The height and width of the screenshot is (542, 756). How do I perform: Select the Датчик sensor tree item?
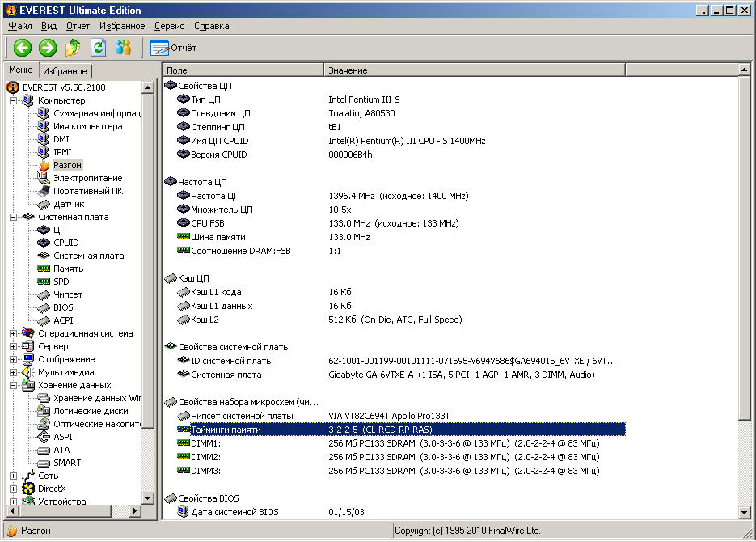point(69,204)
